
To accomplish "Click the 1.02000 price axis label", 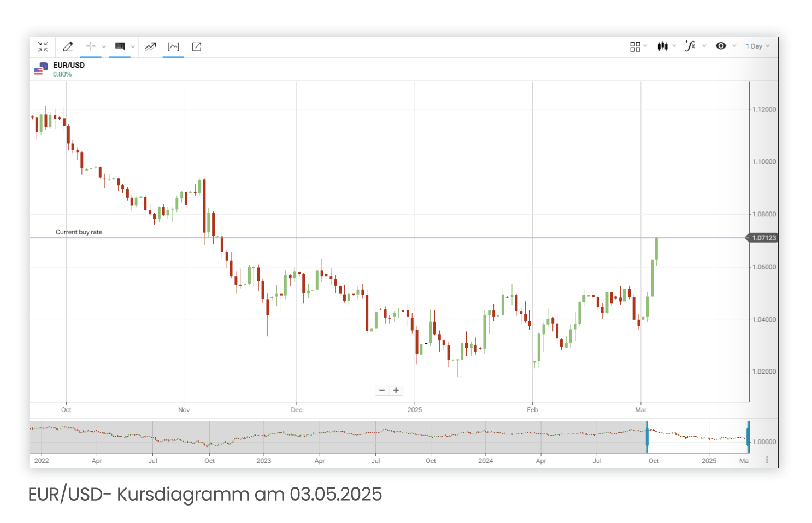I will click(x=764, y=372).
